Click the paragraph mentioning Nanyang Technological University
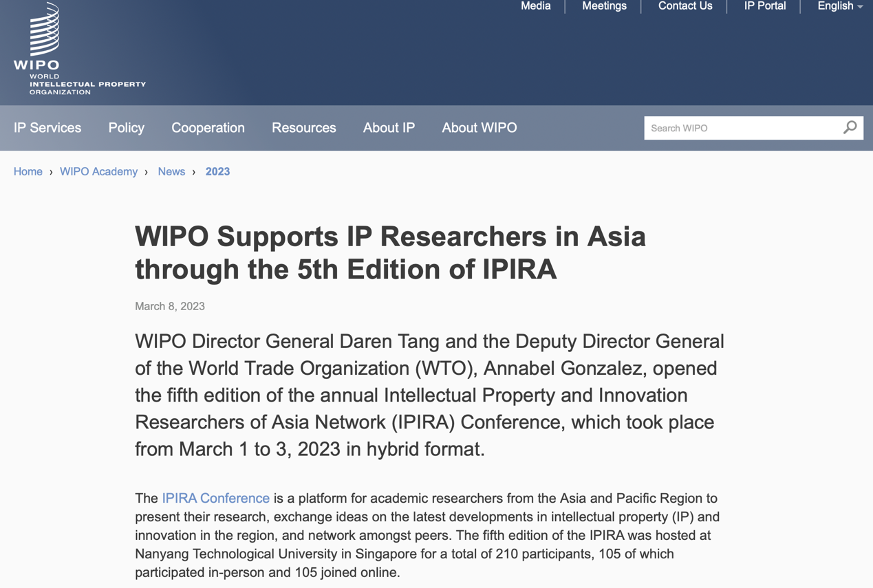 click(x=427, y=535)
